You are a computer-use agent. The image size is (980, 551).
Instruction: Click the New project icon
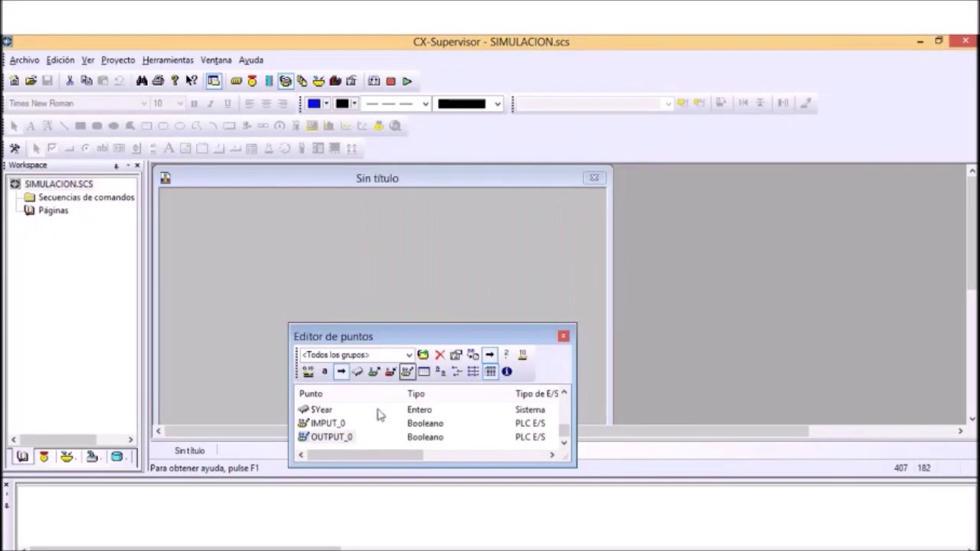point(15,81)
